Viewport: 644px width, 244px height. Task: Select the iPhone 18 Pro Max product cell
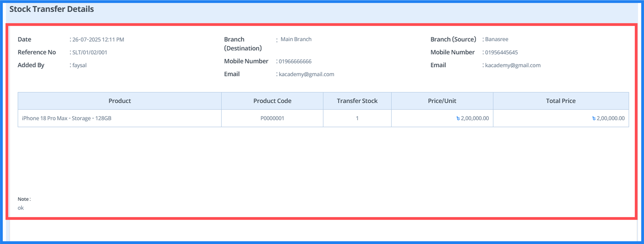click(66, 118)
